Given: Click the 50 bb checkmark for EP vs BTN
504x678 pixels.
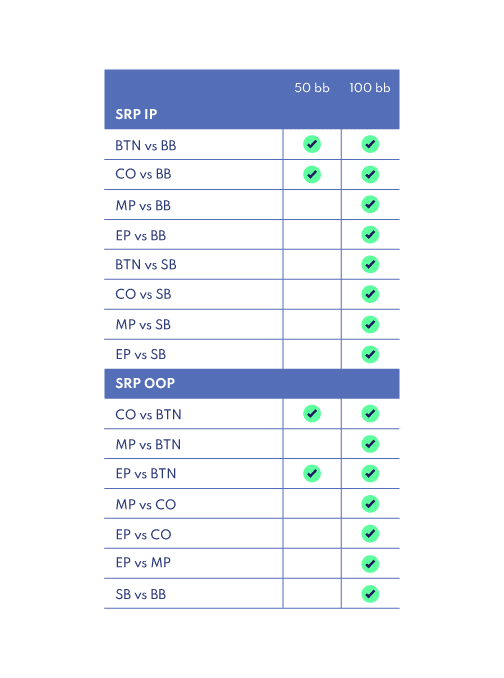Looking at the screenshot, I should click(312, 473).
